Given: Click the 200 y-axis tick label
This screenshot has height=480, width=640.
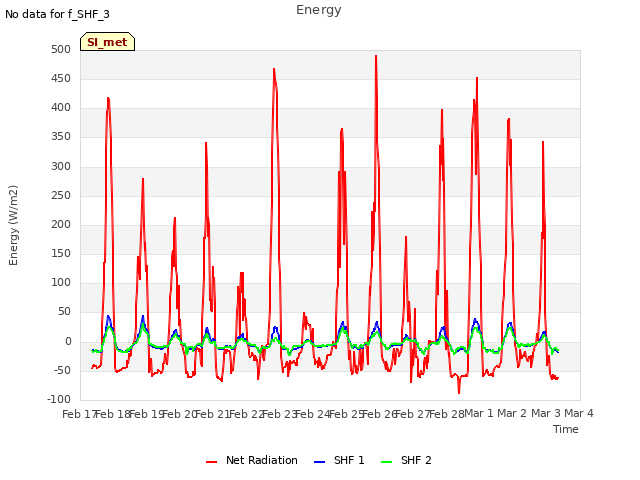Looking at the screenshot, I should pyautogui.click(x=61, y=224).
